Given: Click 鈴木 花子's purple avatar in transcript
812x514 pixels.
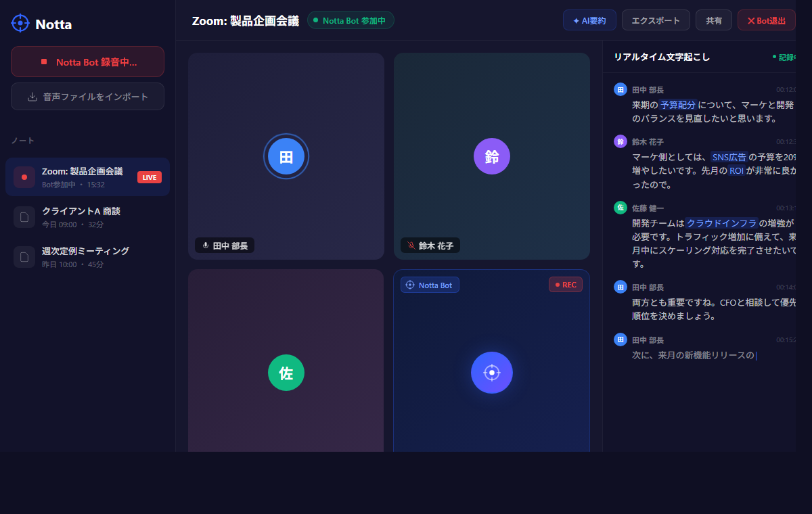Looking at the screenshot, I should coord(620,141).
